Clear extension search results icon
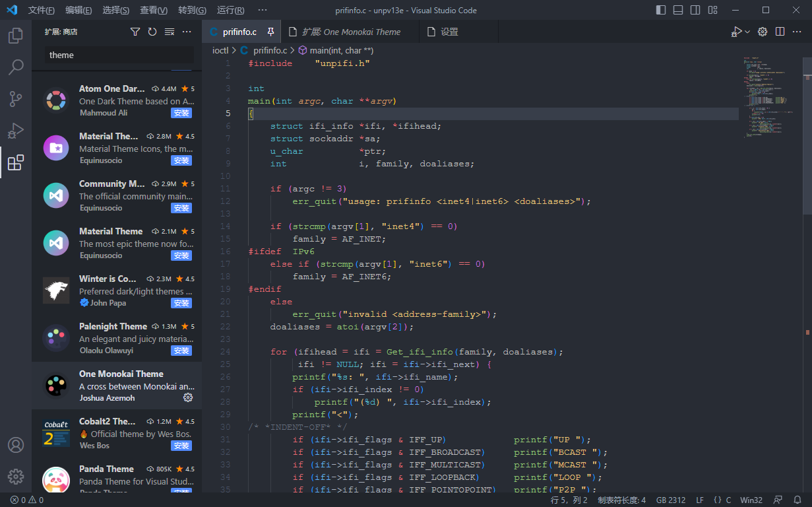This screenshot has width=812, height=507. click(170, 32)
